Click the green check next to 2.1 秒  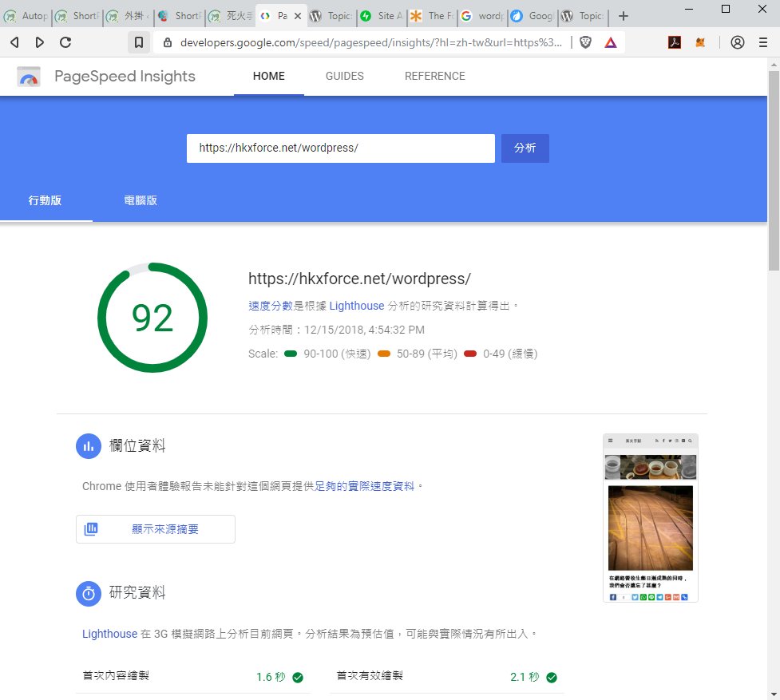[x=552, y=677]
